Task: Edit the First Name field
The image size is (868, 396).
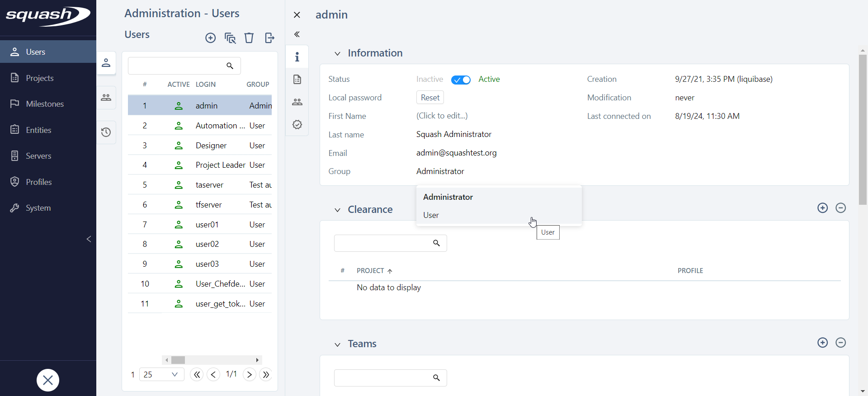Action: pyautogui.click(x=442, y=116)
